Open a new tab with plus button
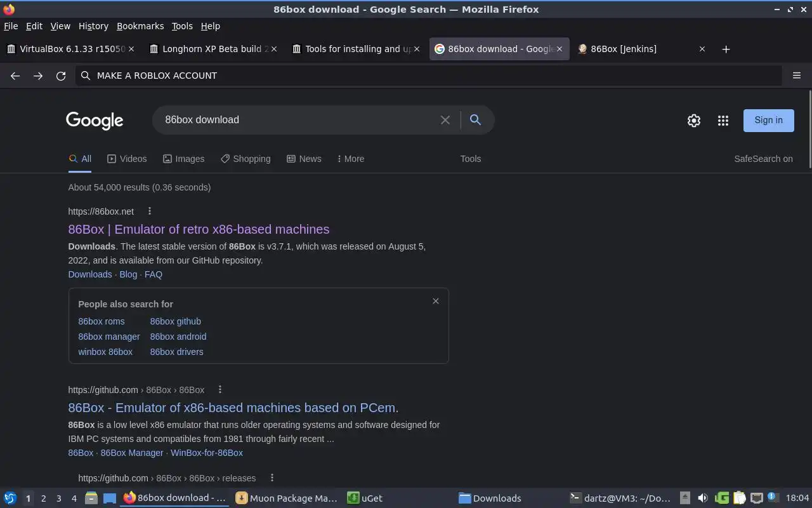Image resolution: width=812 pixels, height=508 pixels. pos(726,49)
